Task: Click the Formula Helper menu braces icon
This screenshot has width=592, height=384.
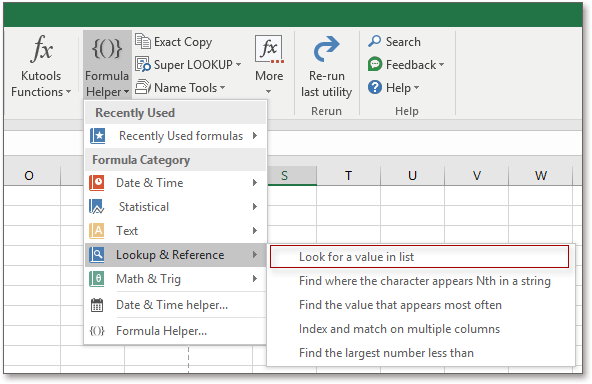Action: pyautogui.click(x=97, y=331)
